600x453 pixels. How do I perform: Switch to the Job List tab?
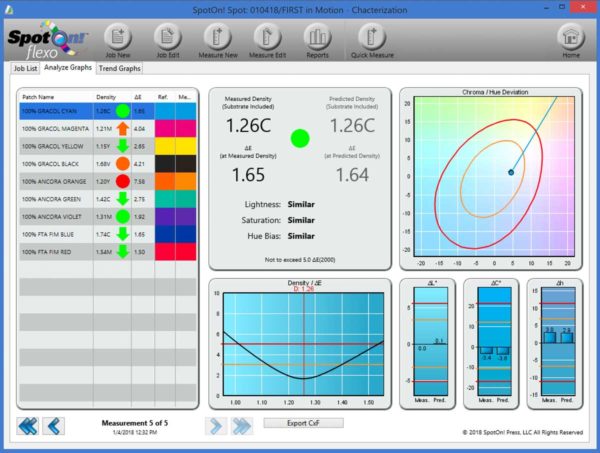coord(25,68)
